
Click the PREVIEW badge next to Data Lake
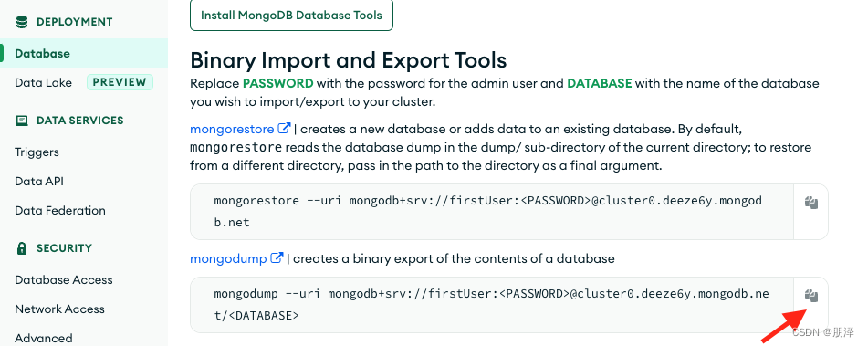120,82
